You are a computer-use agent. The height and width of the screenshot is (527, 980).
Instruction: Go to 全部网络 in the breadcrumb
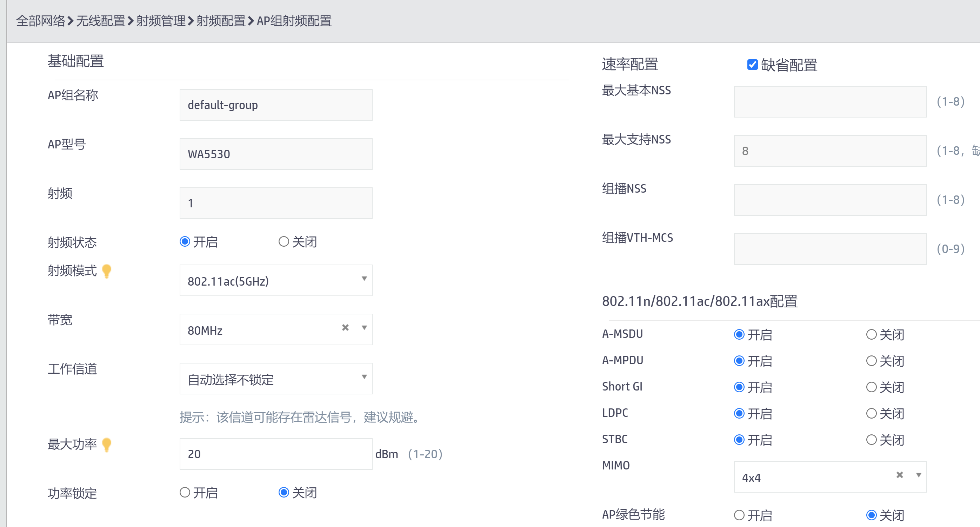click(x=40, y=21)
